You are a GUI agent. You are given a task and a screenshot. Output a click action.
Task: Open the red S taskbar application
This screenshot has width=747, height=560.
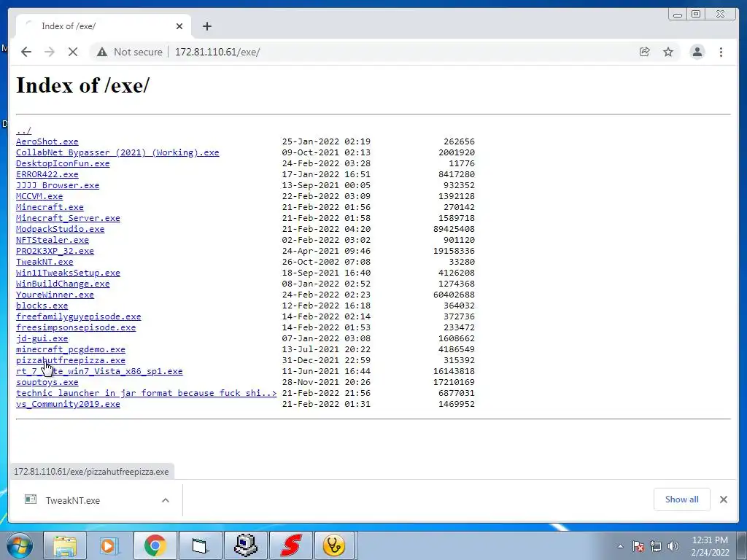pos(290,545)
